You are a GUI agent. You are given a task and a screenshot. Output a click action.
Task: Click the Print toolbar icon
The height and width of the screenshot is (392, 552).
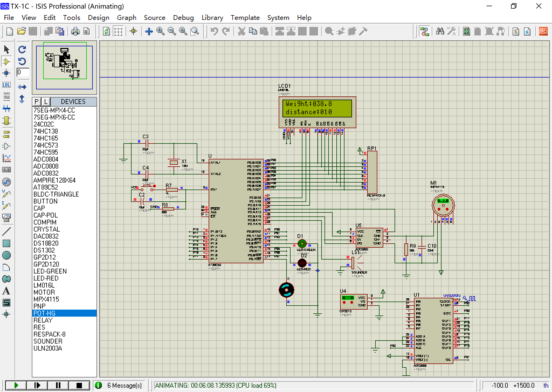tap(75, 31)
